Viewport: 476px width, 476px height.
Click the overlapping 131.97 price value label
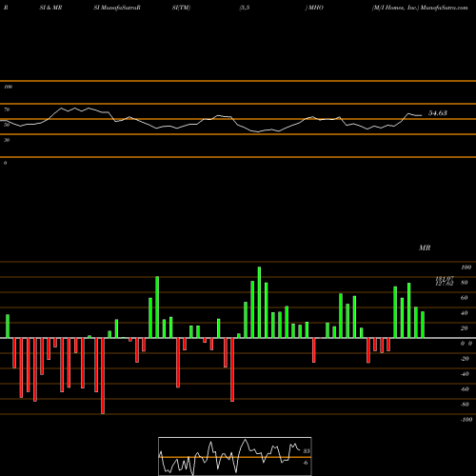point(445,278)
